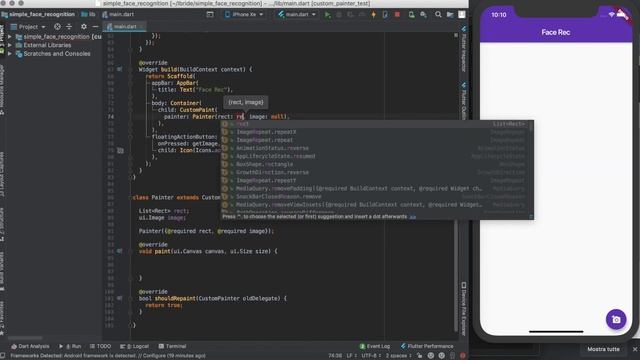Click the layout window icon left of the device selector
The width and height of the screenshot is (640, 360).
coord(210,14)
